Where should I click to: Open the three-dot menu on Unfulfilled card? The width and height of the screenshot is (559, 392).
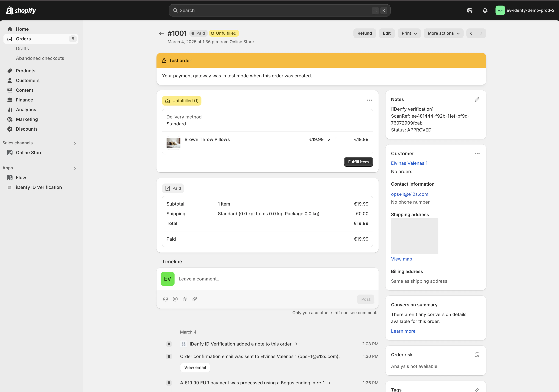pyautogui.click(x=369, y=100)
